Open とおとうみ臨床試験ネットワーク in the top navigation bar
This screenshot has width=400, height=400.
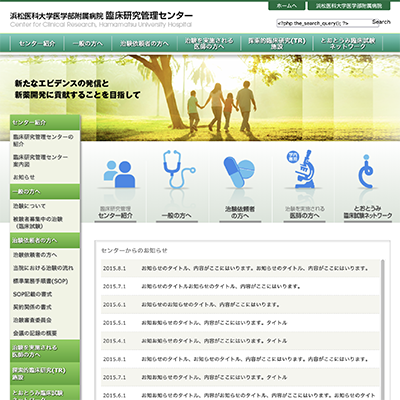pyautogui.click(x=348, y=43)
